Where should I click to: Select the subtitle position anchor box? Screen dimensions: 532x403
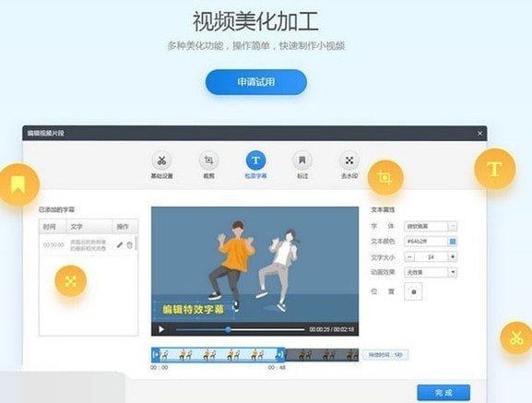pos(413,291)
